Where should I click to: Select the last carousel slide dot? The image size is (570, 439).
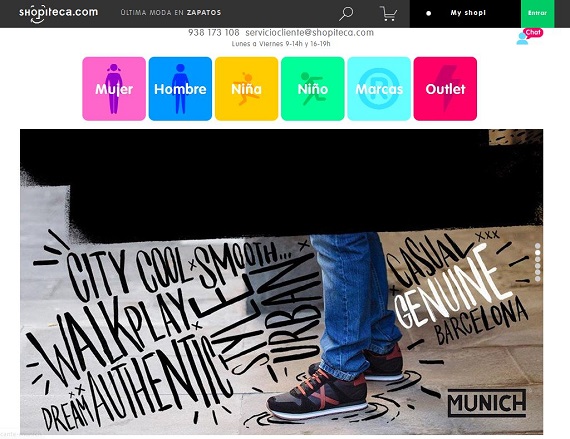click(x=538, y=279)
